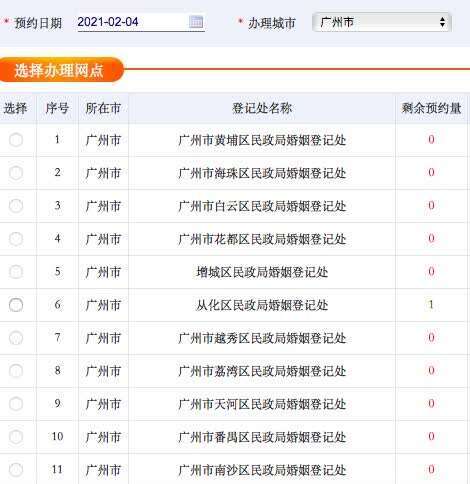Screen dimensions: 470x484
Task: Select radio button for 广州市花都区民政局婚姻登记处
Action: point(16,239)
